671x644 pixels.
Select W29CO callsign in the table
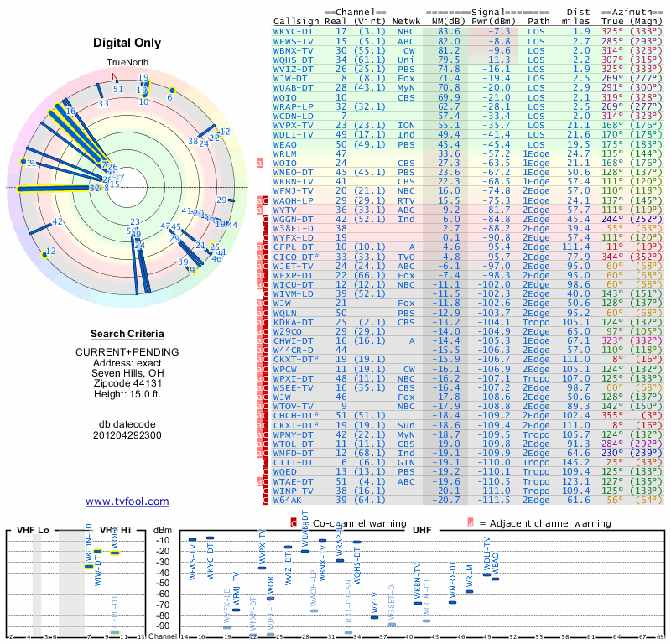[288, 331]
